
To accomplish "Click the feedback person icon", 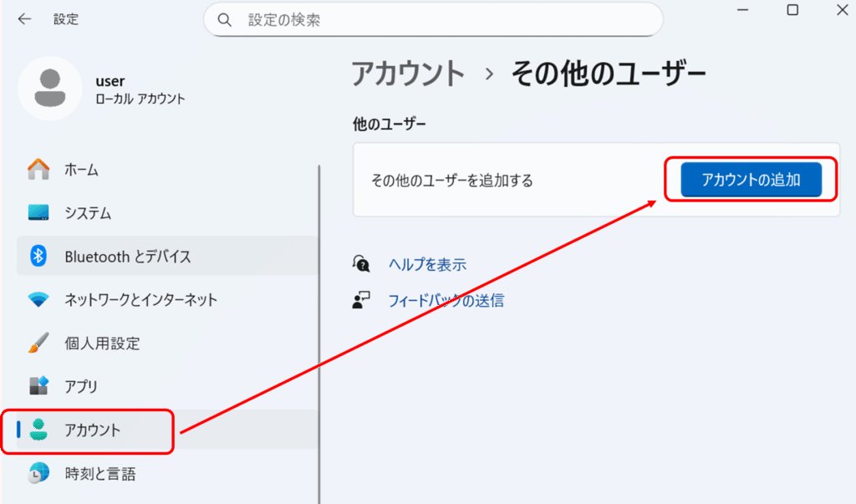I will 361,301.
